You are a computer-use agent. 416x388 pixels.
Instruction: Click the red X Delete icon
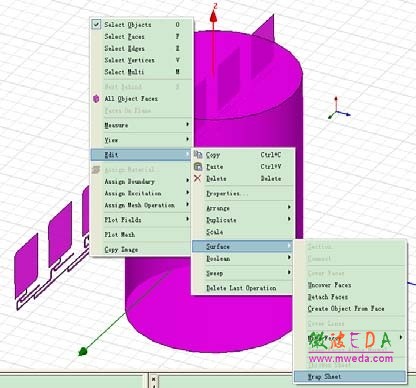tap(198, 178)
